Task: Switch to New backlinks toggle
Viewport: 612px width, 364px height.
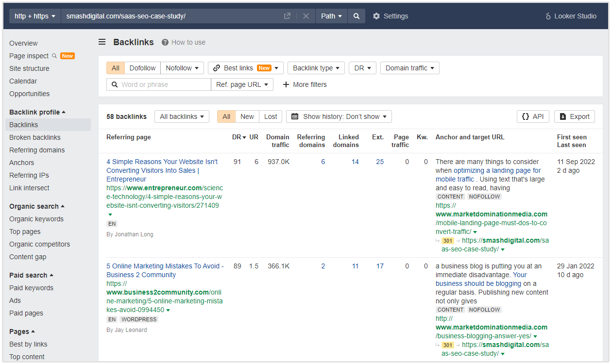Action: (247, 116)
